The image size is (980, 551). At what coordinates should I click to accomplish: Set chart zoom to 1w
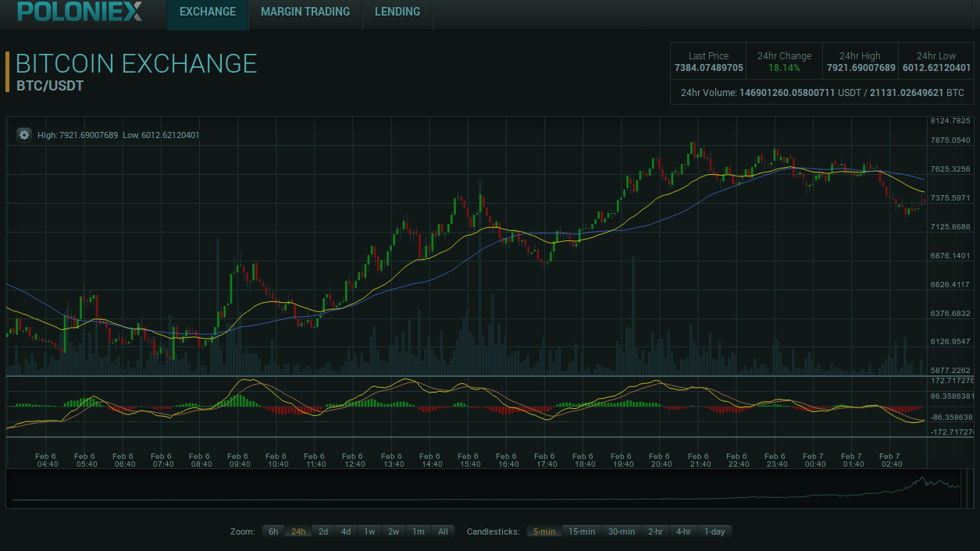click(369, 531)
